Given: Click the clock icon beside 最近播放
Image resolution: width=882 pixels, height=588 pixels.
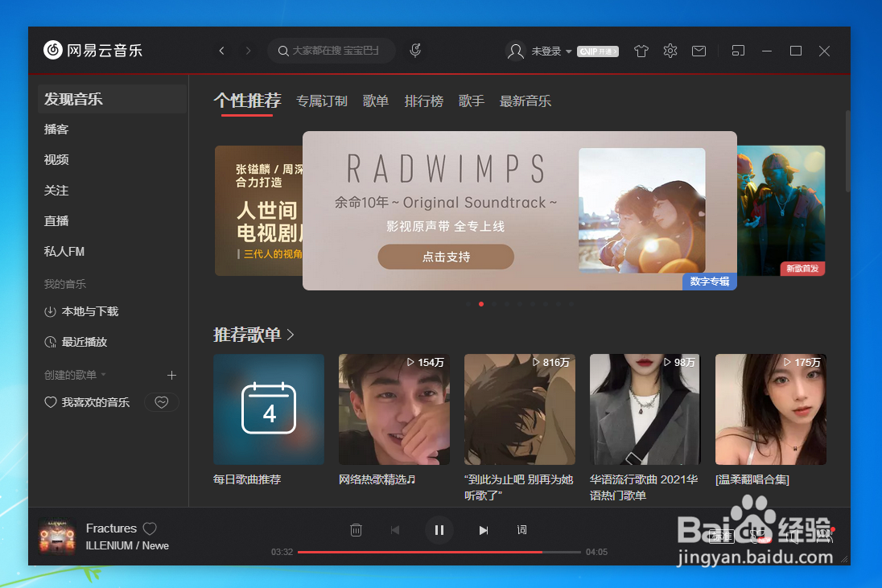Looking at the screenshot, I should point(50,342).
